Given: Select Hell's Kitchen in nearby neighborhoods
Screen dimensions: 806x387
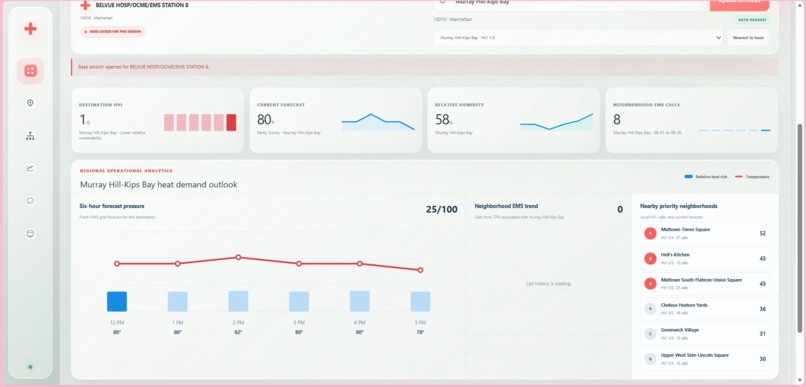Looking at the screenshot, I should point(705,259).
